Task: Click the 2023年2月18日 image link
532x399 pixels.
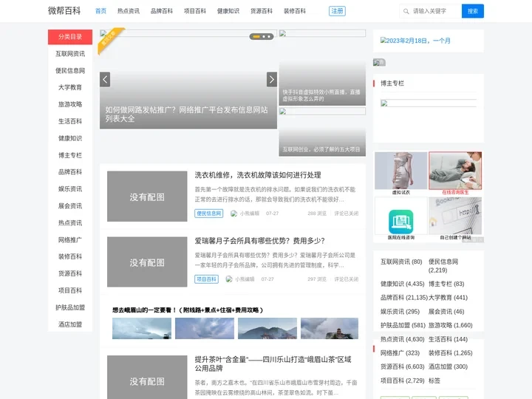Action: click(x=415, y=41)
